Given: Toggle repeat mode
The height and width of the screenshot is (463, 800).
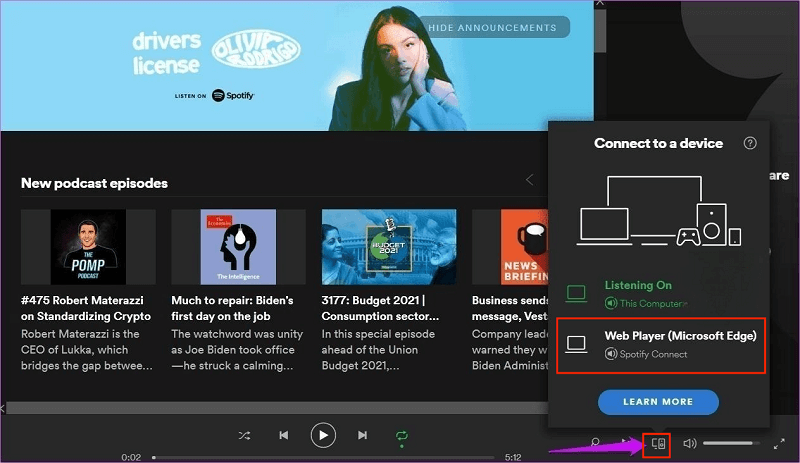Looking at the screenshot, I should (x=402, y=436).
